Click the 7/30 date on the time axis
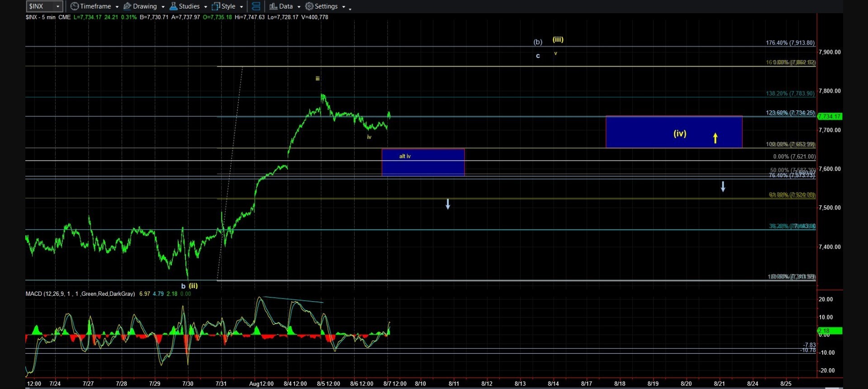The width and height of the screenshot is (868, 389). point(188,384)
